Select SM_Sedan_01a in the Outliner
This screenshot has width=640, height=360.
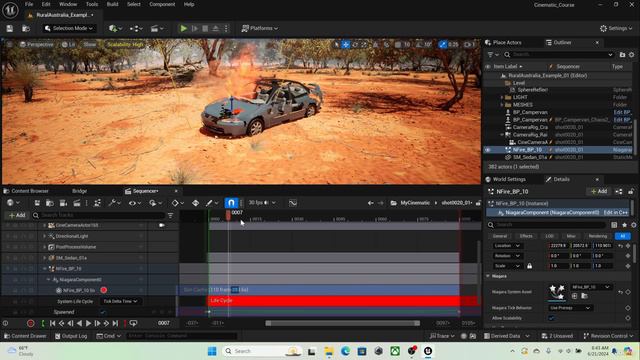[x=530, y=157]
